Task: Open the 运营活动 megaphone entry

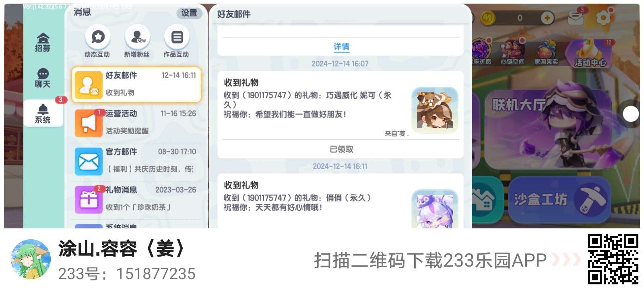Action: 136,122
